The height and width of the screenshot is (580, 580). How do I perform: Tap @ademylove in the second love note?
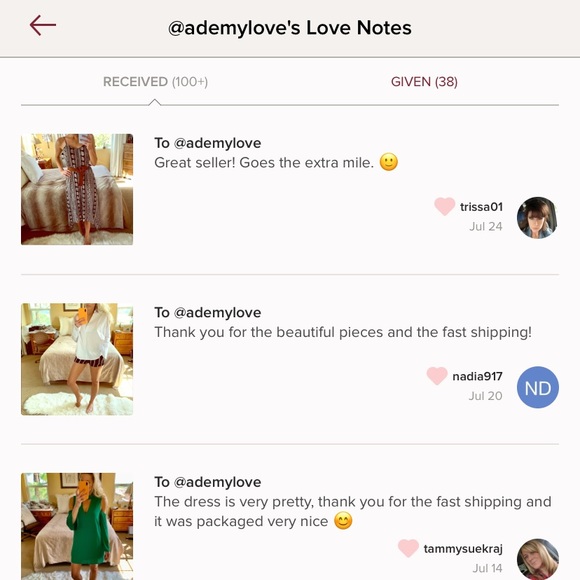click(218, 313)
